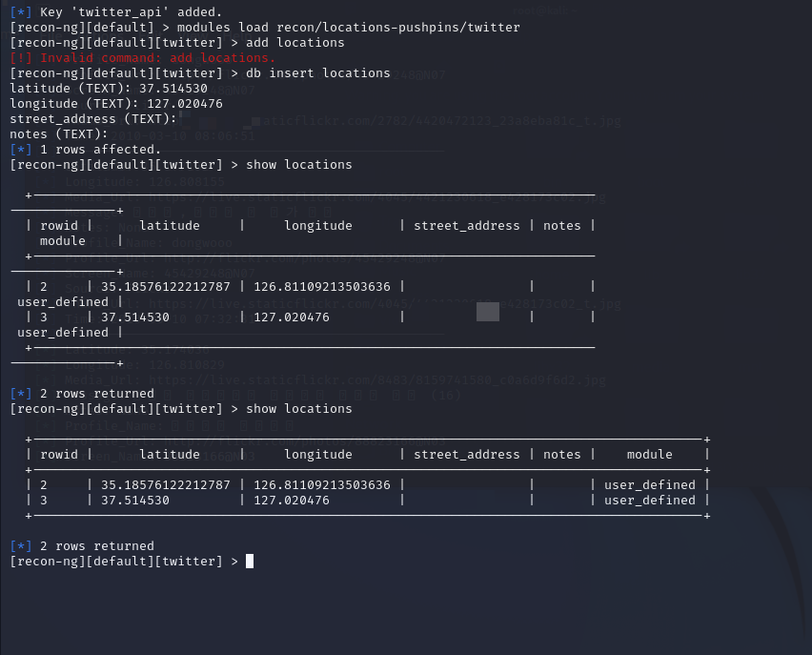The width and height of the screenshot is (812, 655).
Task: Click 'notes' header in second table
Action: click(x=562, y=455)
